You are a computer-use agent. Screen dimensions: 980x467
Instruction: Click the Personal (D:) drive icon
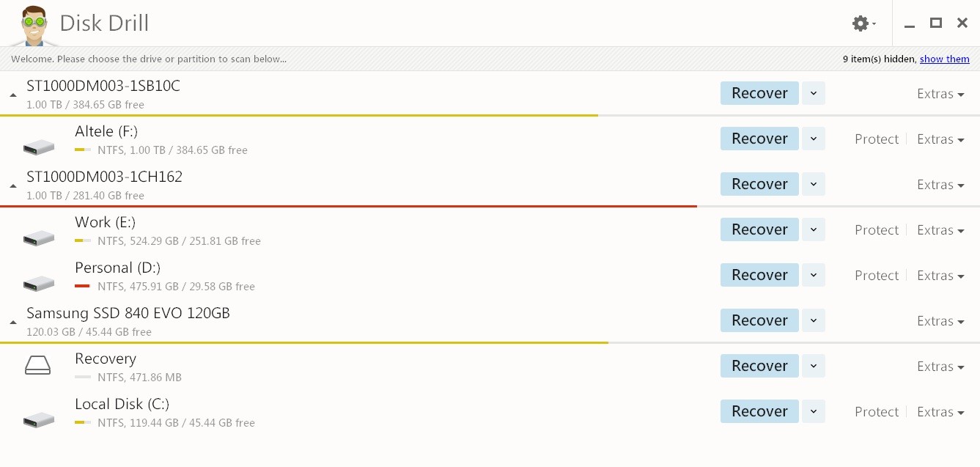coord(39,284)
